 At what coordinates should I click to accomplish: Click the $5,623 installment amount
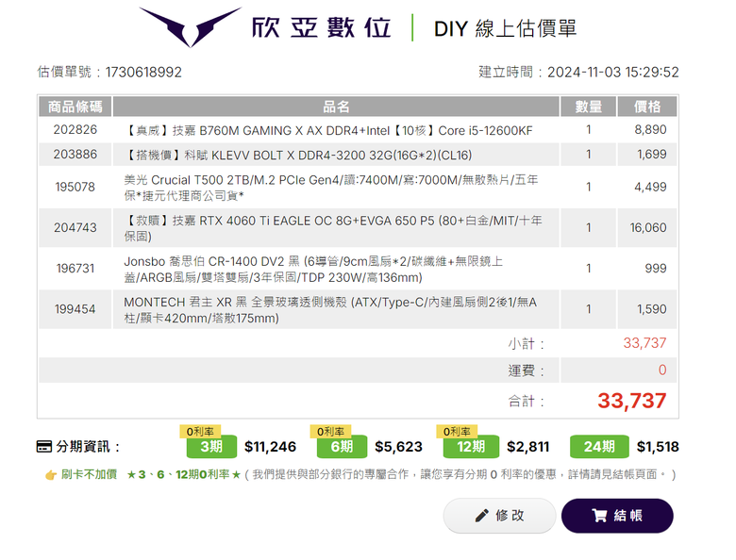coord(398,447)
